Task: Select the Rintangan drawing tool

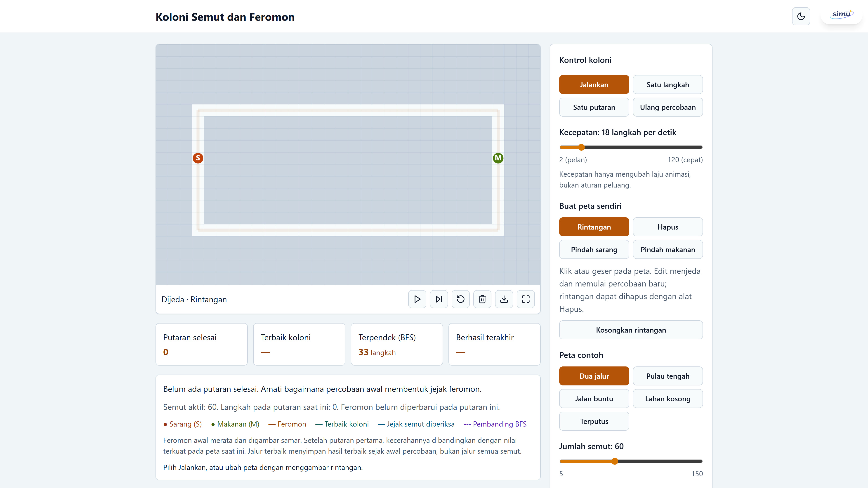Action: 594,227
